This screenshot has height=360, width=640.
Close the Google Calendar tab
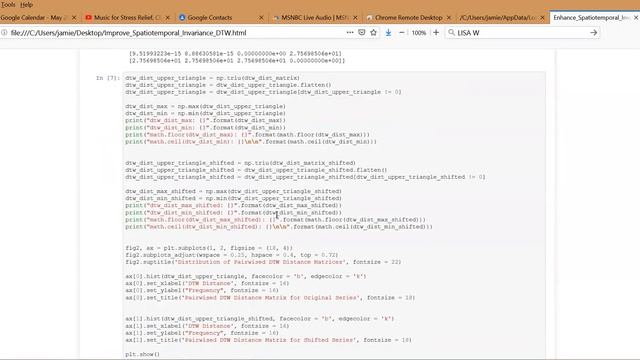coord(74,18)
